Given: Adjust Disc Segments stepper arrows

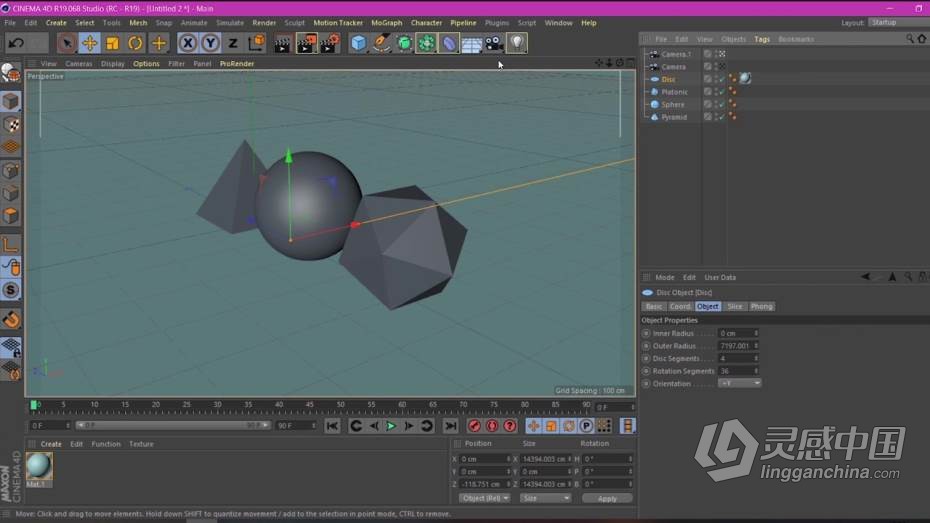Looking at the screenshot, I should 756,359.
